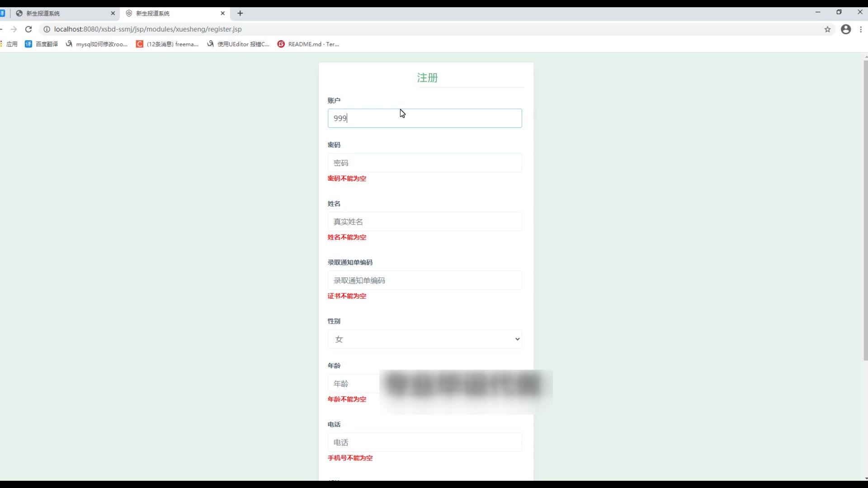Open the Chrome profile avatar menu
Viewport: 868px width, 488px height.
(846, 29)
